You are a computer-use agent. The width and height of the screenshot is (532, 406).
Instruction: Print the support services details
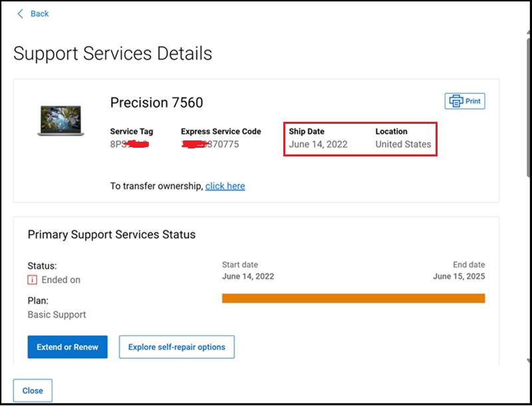(x=465, y=101)
